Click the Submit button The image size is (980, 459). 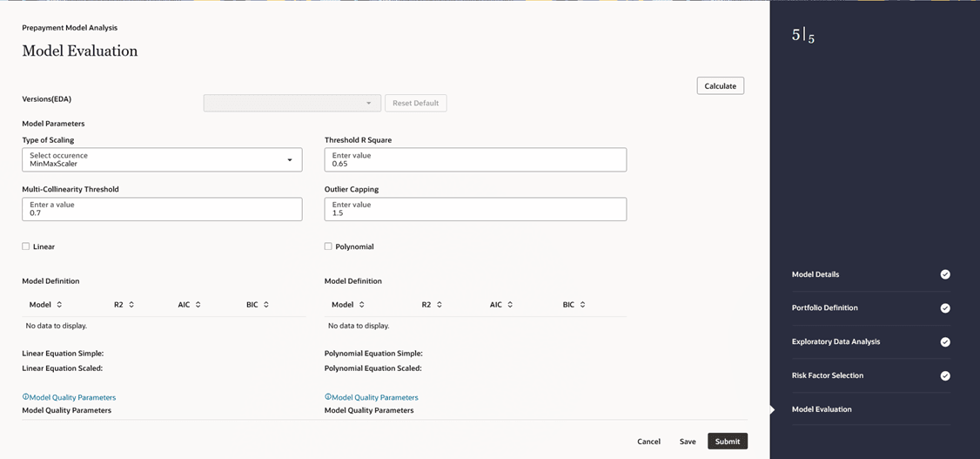click(x=728, y=442)
